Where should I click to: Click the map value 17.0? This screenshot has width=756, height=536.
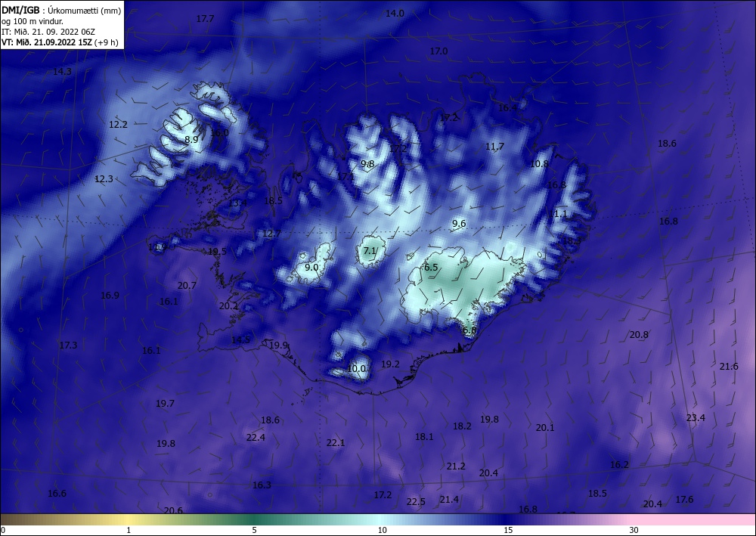point(438,51)
